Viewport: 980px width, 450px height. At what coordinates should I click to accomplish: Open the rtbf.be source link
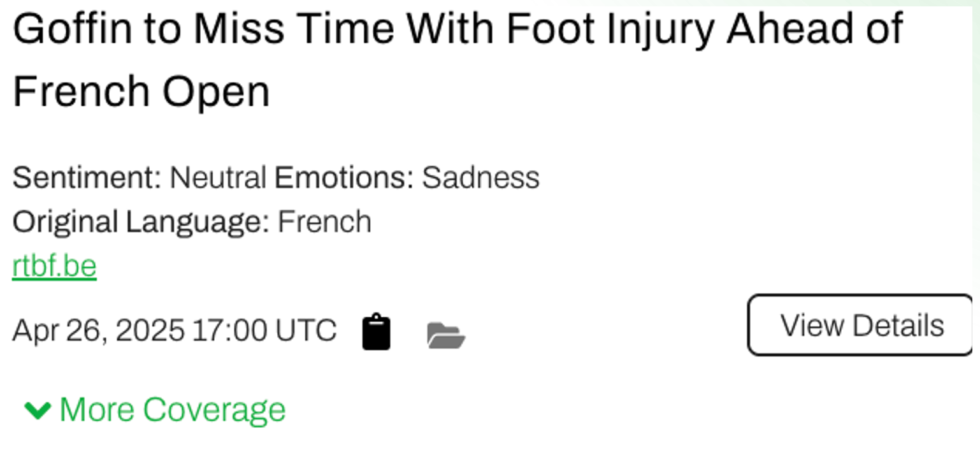[x=54, y=266]
